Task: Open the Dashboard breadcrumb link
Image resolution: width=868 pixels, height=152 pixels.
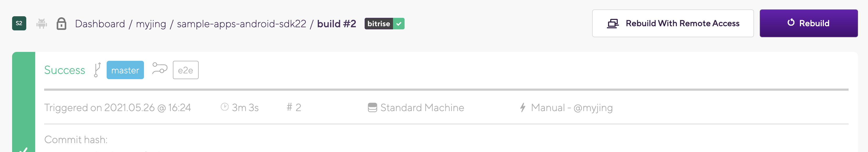Action: point(100,24)
